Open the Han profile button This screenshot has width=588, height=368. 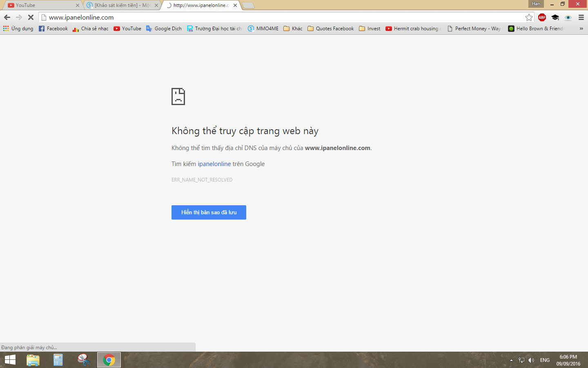(536, 4)
